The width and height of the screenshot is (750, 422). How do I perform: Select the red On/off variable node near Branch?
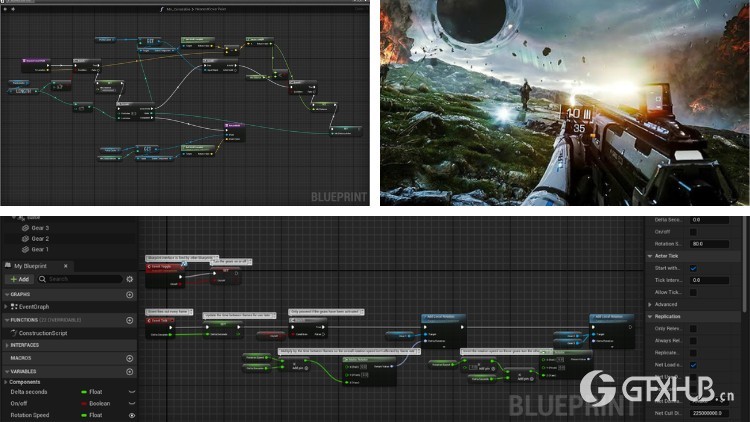click(x=274, y=336)
